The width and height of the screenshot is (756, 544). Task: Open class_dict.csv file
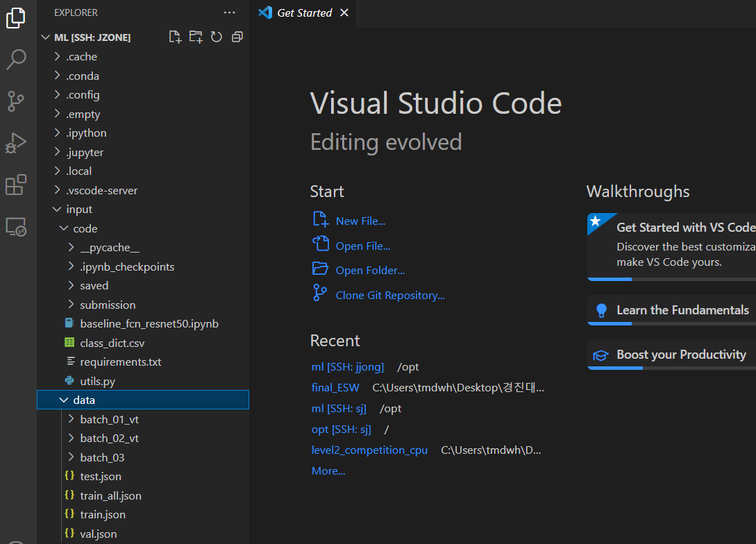pos(143,343)
